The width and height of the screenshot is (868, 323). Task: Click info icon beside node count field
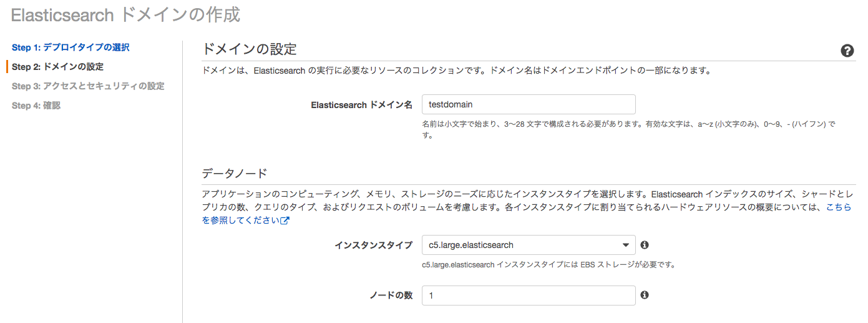[x=645, y=295]
